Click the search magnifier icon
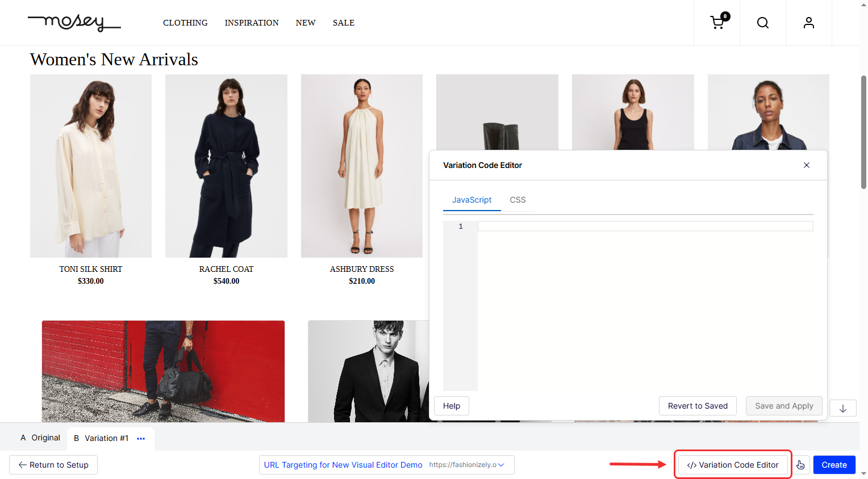Image resolution: width=868 pixels, height=479 pixels. pyautogui.click(x=763, y=23)
